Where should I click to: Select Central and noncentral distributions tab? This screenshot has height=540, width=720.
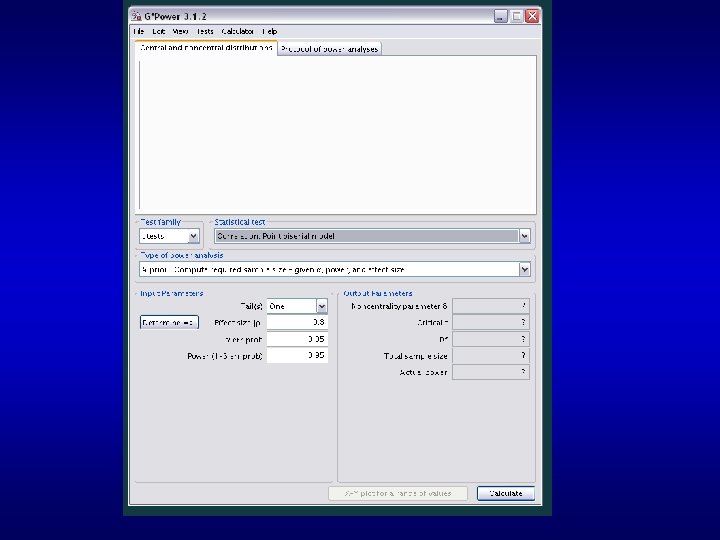coord(206,48)
